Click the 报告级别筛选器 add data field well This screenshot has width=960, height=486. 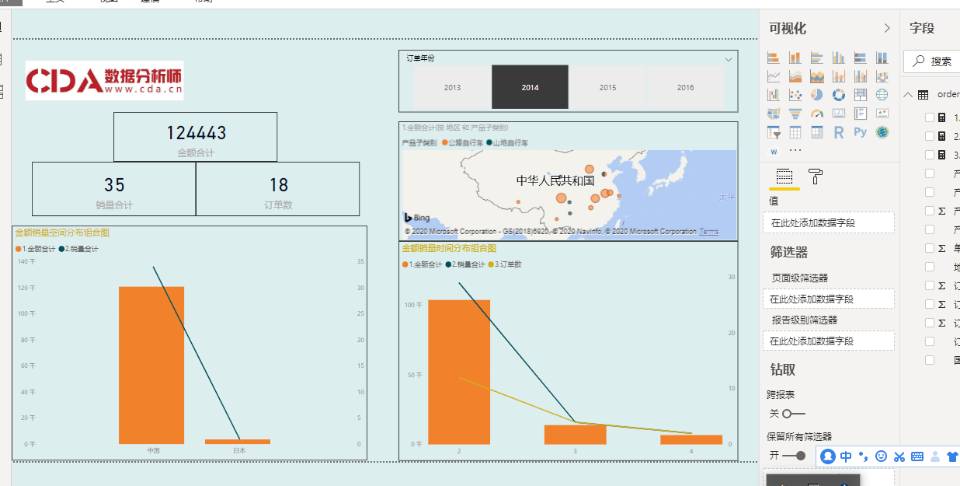pos(828,341)
